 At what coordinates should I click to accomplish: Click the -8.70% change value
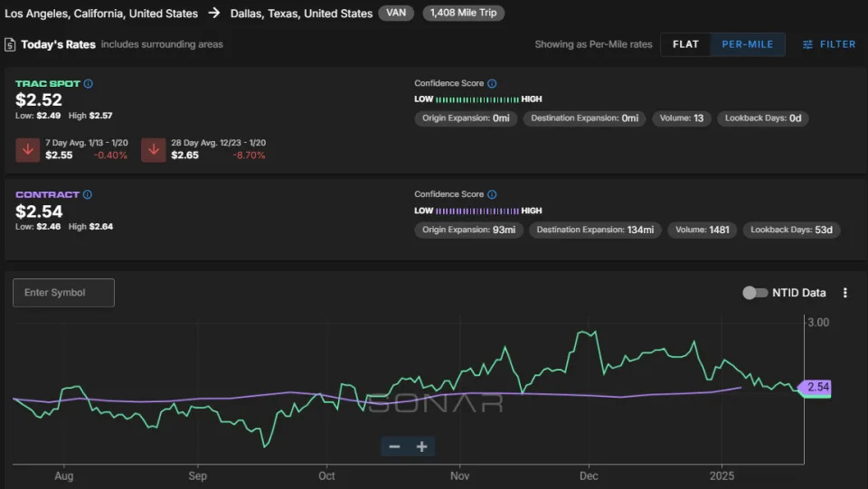[250, 155]
